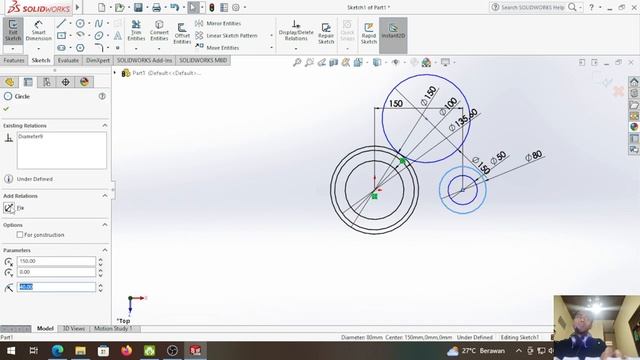
Task: Select the Polygon tool
Action: click(80, 48)
